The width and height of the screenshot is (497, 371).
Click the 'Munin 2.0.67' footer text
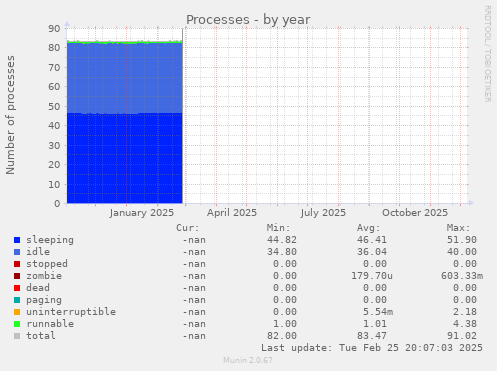[x=248, y=360]
